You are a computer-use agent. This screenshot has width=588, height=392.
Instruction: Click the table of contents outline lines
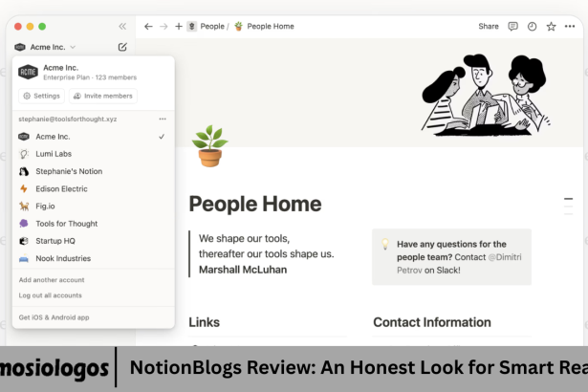(x=569, y=206)
